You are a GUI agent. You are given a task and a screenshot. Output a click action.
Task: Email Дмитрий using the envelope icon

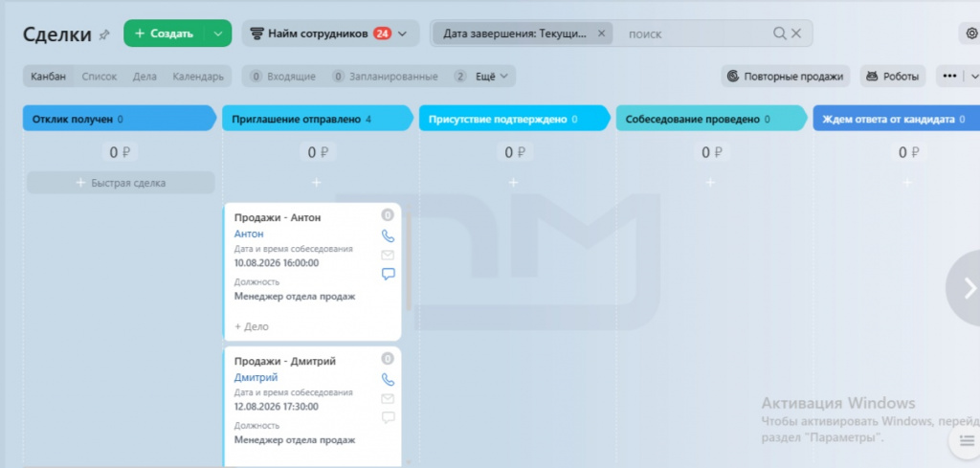point(388,399)
